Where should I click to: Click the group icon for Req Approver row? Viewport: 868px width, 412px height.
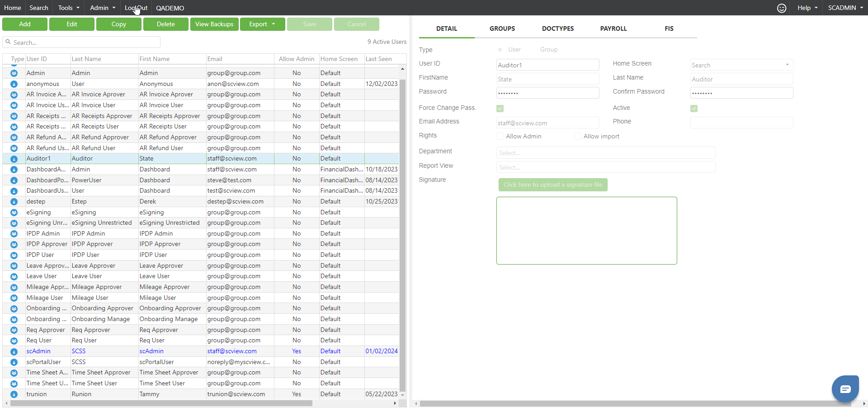coord(14,330)
